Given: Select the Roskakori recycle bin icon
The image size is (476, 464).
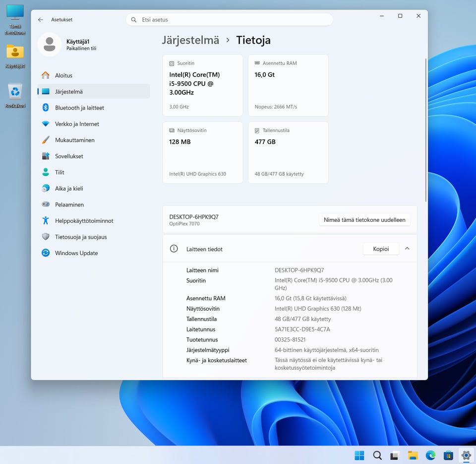Looking at the screenshot, I should (15, 95).
